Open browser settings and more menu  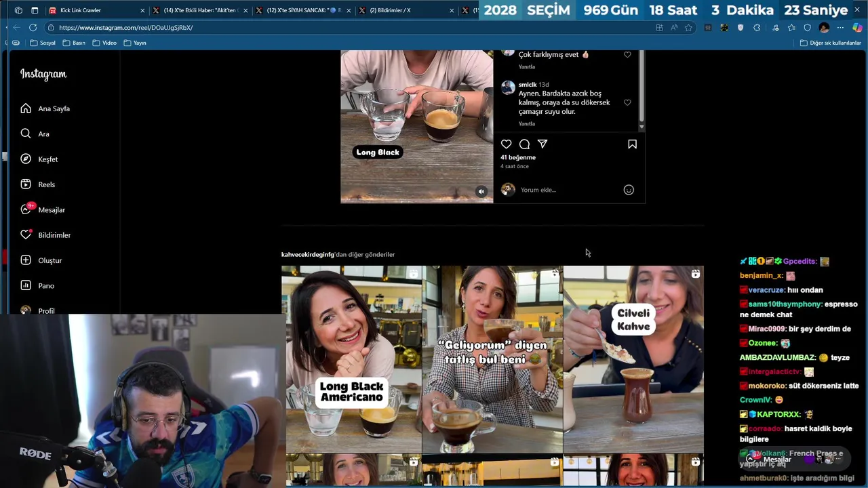(x=840, y=28)
